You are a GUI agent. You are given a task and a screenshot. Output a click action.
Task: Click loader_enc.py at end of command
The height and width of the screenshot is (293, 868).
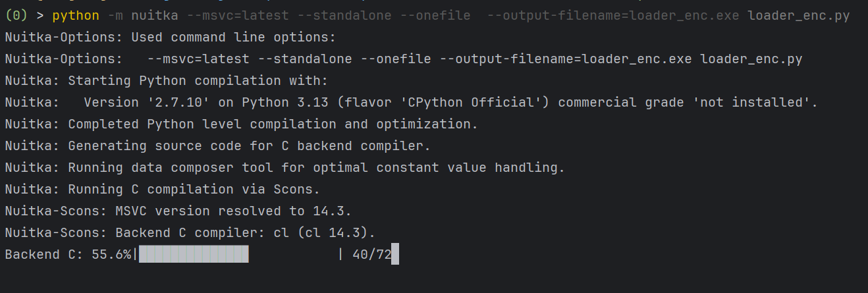[x=799, y=15]
